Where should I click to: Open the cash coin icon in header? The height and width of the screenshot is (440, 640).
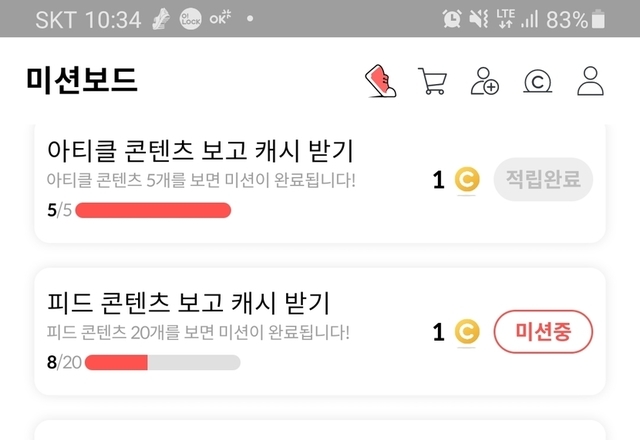pos(539,81)
